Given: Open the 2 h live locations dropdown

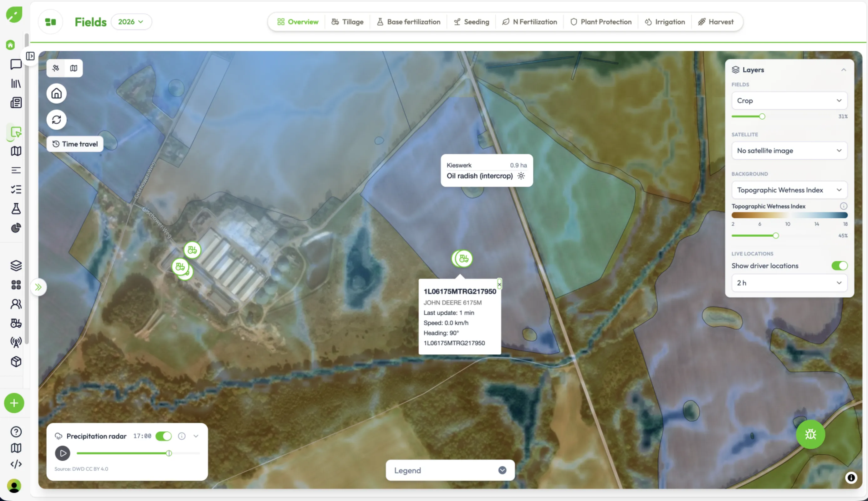Looking at the screenshot, I should 789,283.
